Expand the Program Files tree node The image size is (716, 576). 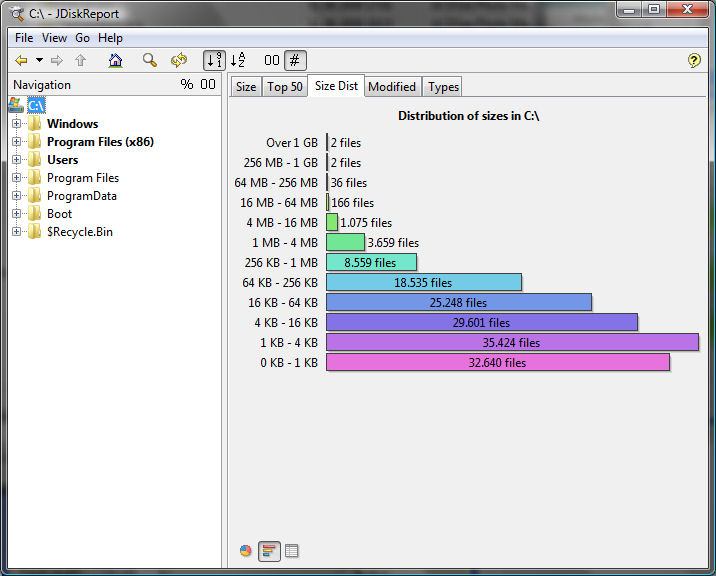click(x=16, y=178)
